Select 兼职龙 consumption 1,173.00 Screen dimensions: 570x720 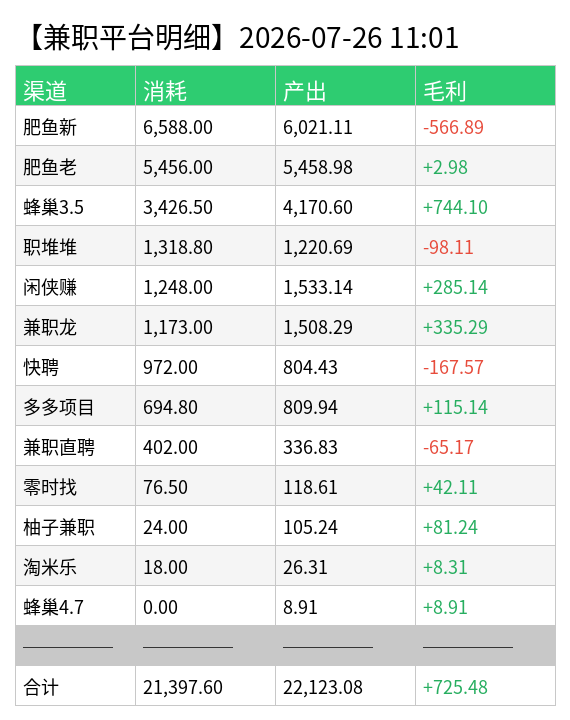178,327
